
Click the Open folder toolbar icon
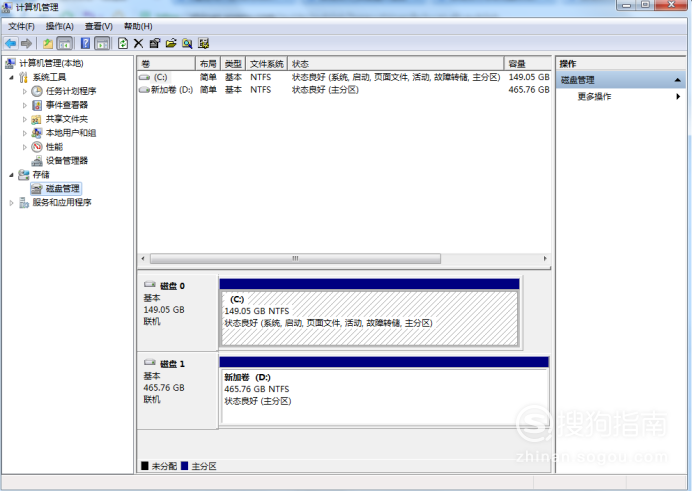pos(171,43)
